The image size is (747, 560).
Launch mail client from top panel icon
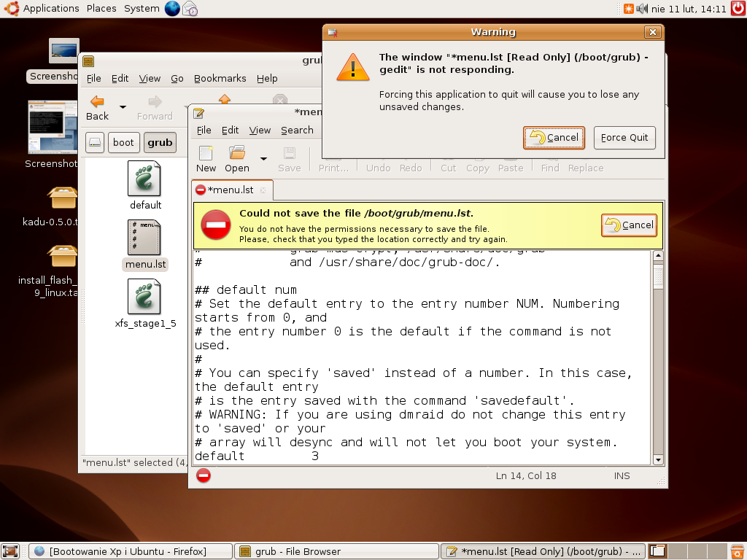(x=190, y=9)
